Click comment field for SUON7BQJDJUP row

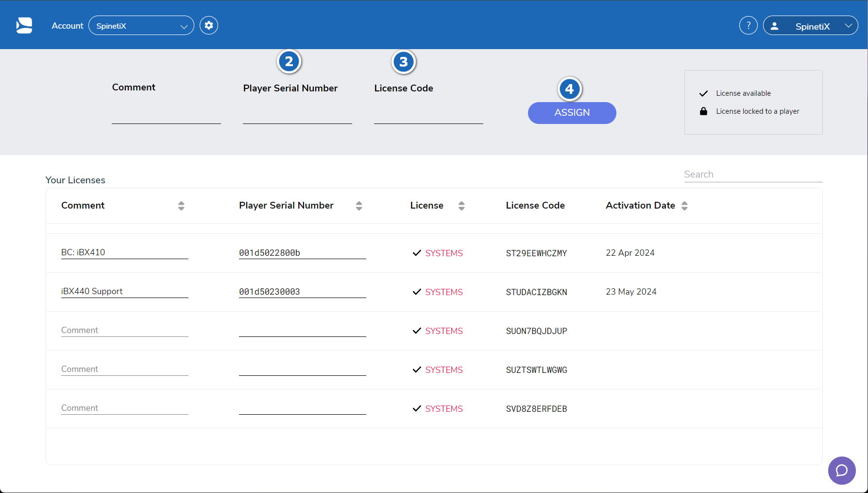click(x=125, y=330)
